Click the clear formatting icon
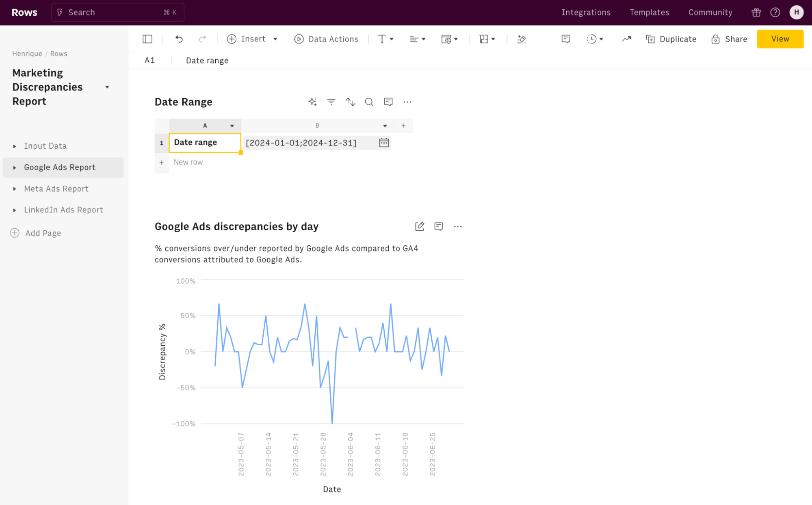 click(x=522, y=39)
